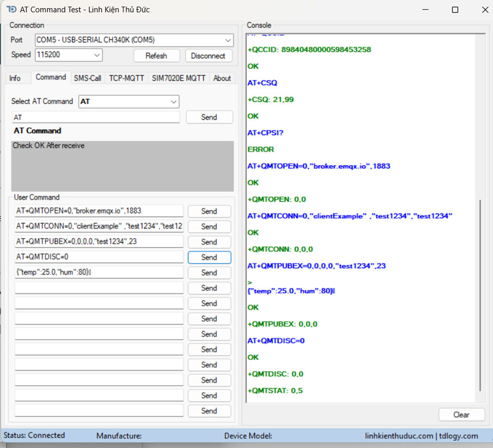This screenshot has width=493, height=448.
Task: Close the AT Command Test window
Action: click(x=481, y=10)
